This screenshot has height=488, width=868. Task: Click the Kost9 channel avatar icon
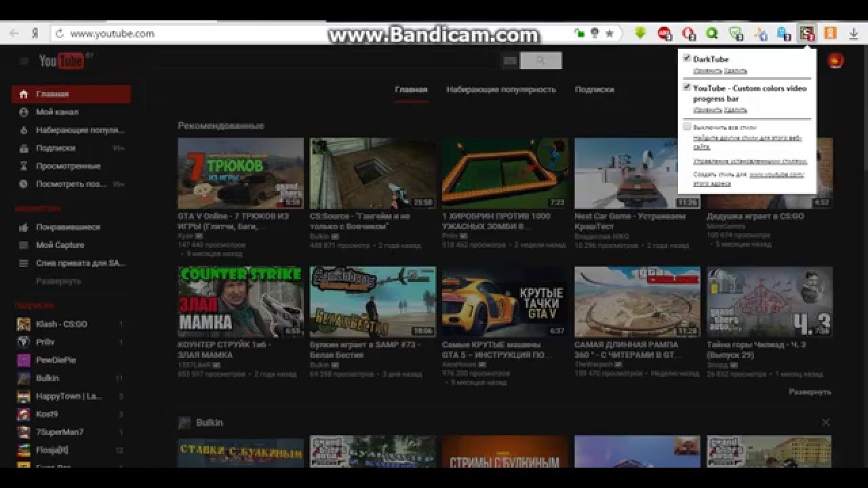(x=24, y=414)
